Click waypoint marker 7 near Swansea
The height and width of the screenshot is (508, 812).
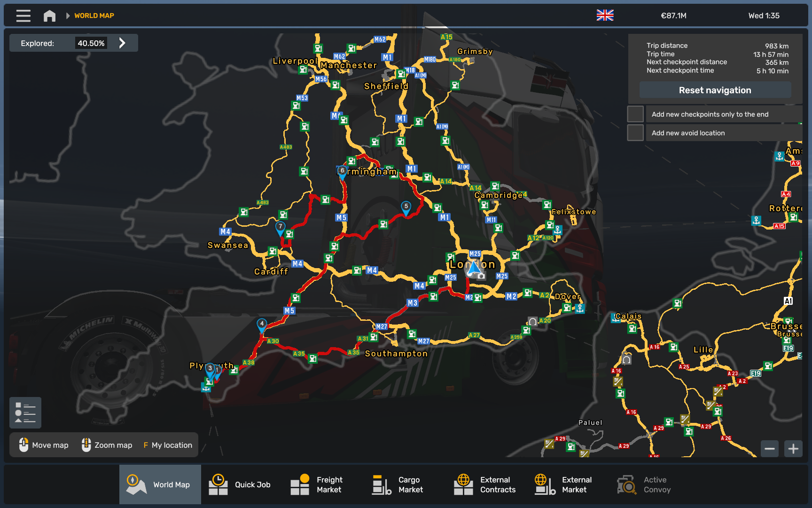(x=280, y=228)
